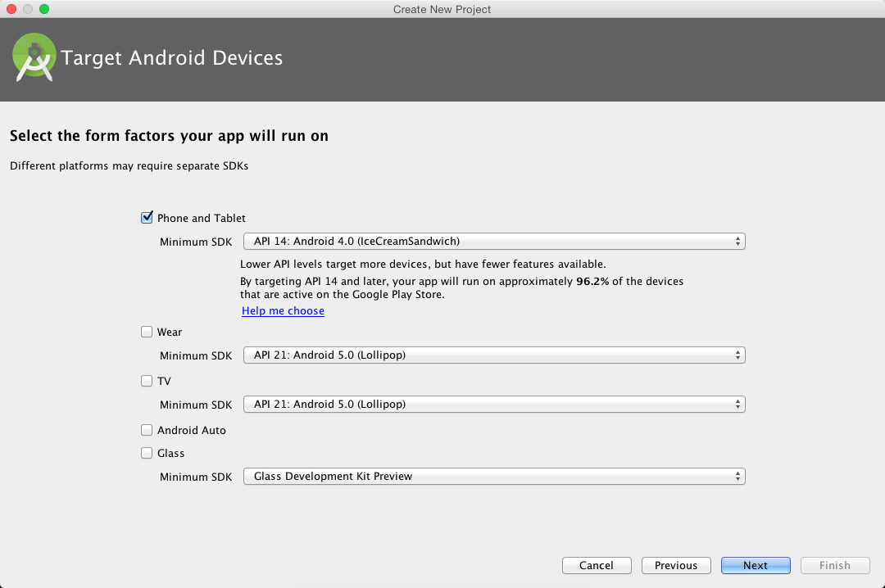Enable the Wear form factor checkbox
885x588 pixels.
[147, 332]
